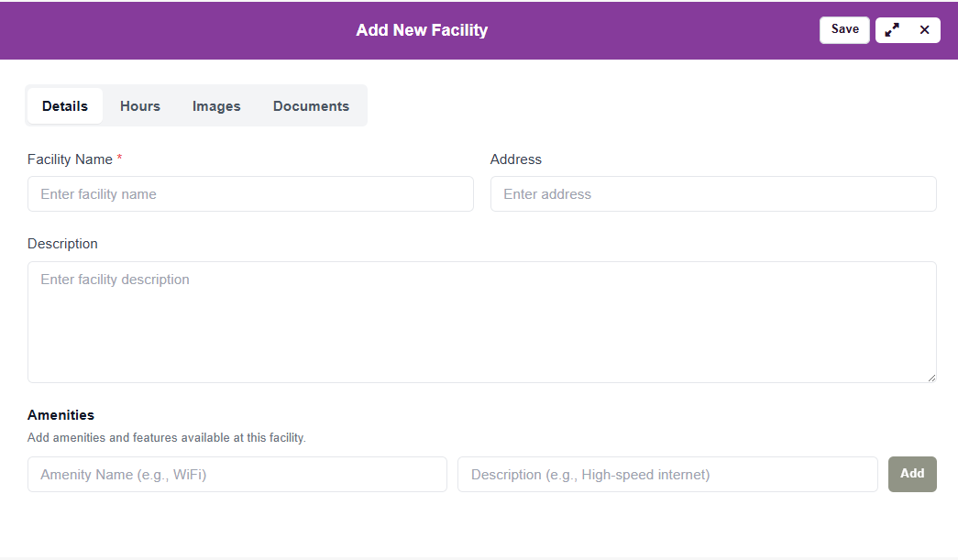Select the Amenity Name input box
The image size is (958, 560).
237,475
